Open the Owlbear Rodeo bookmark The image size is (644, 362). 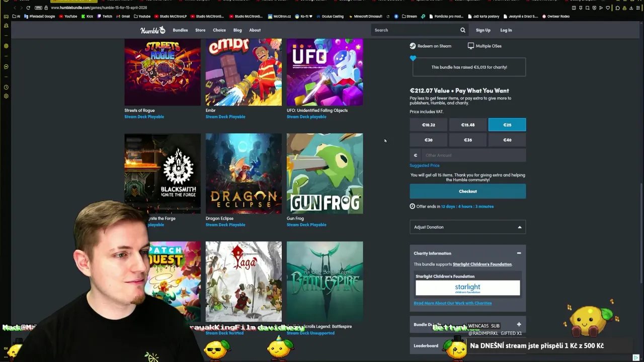555,16
